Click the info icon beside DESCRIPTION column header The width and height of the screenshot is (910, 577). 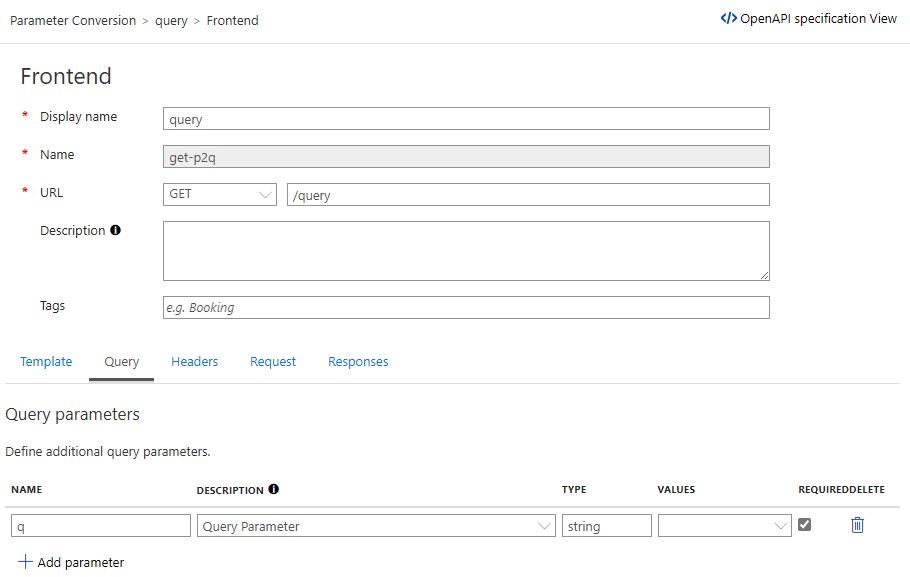coord(274,490)
